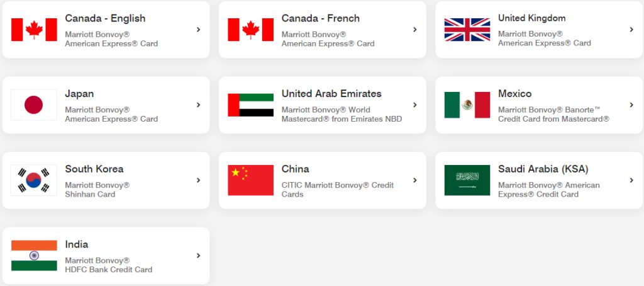Select Marriott Bonvoy HDFC Bank Credit Card text
The width and height of the screenshot is (644, 286).
pos(108,265)
